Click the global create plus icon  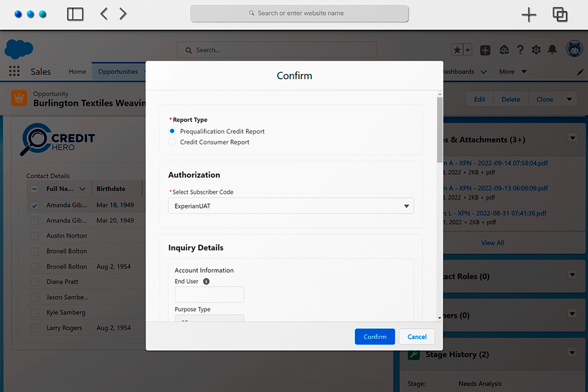(485, 49)
